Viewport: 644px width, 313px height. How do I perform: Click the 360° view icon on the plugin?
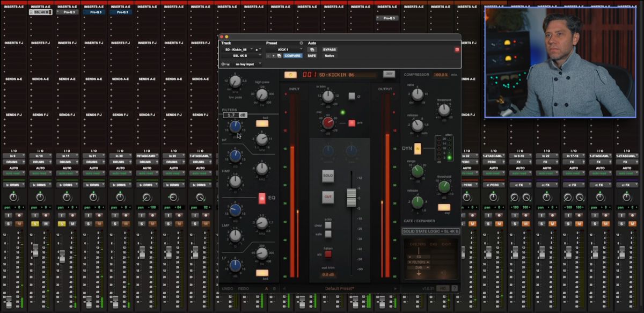tap(388, 74)
